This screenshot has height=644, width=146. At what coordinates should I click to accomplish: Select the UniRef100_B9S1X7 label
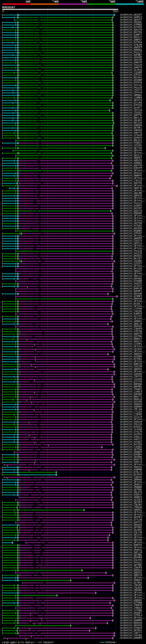point(131,37)
